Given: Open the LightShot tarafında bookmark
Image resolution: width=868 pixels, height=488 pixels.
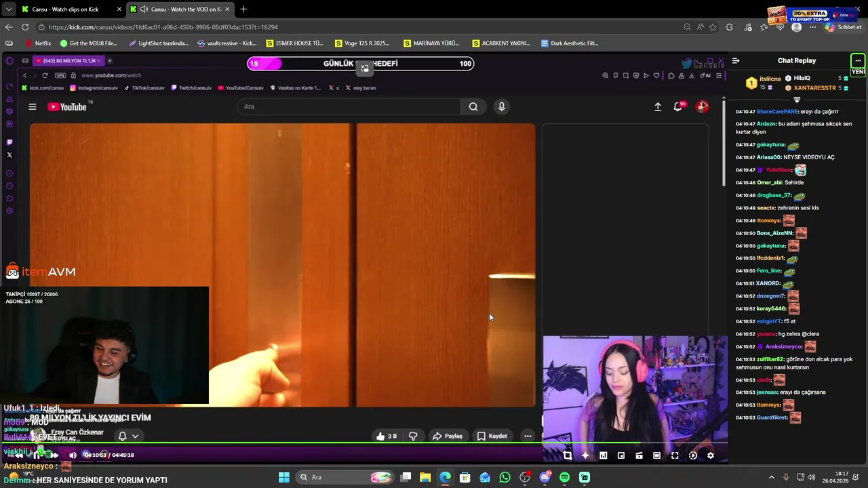Looking at the screenshot, I should [159, 43].
